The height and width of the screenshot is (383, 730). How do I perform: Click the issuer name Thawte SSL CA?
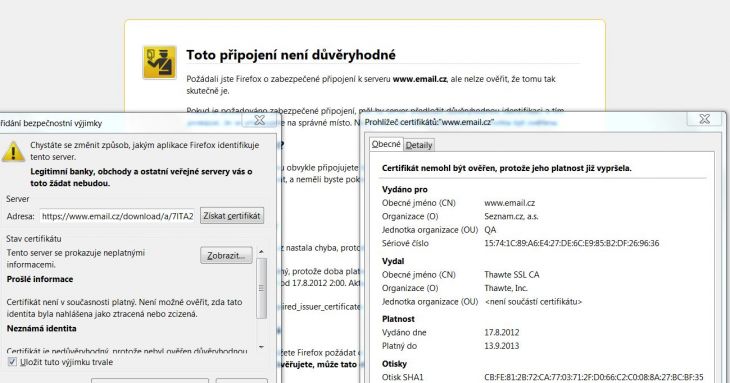[x=512, y=275]
